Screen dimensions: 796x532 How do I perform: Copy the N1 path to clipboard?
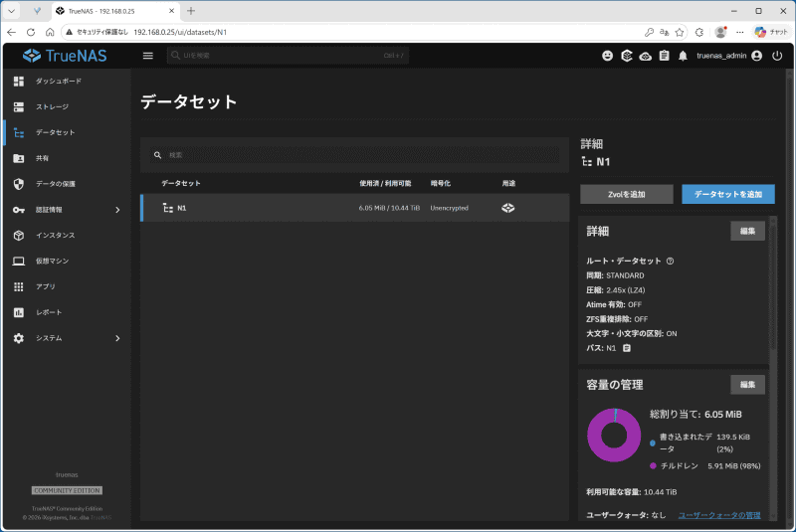click(x=627, y=348)
